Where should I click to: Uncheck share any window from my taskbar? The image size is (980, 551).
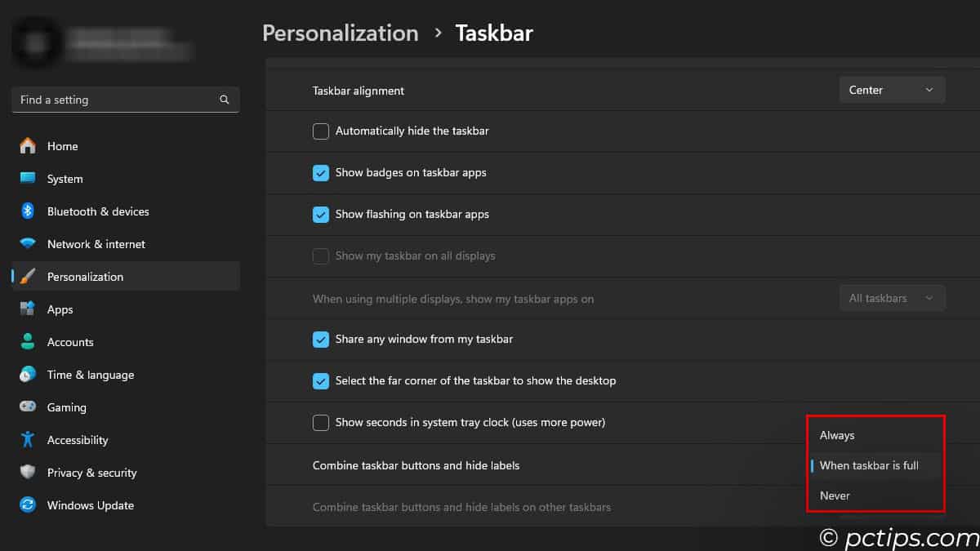tap(320, 339)
